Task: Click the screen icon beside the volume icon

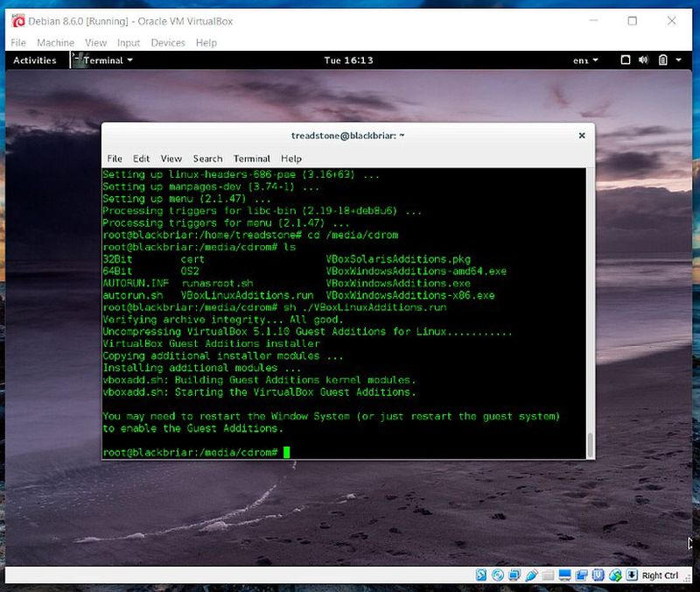Action: coord(626,60)
